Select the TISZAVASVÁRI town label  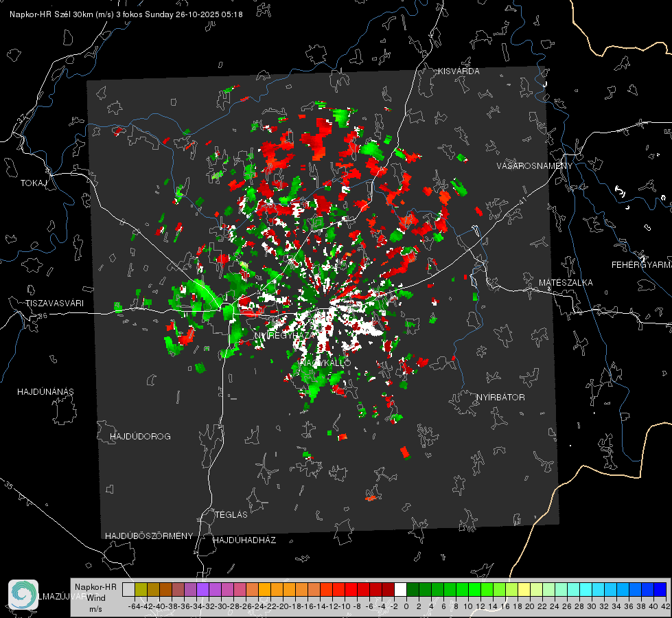coord(54,304)
